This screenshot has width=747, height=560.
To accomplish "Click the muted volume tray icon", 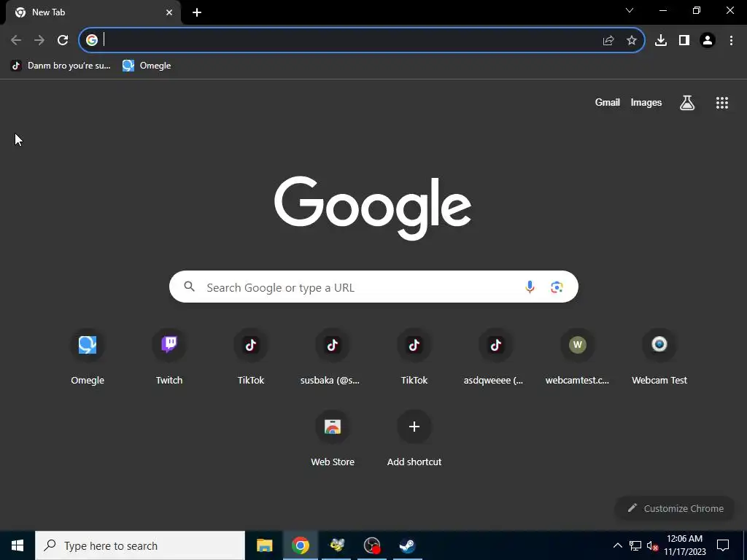I will tap(653, 545).
